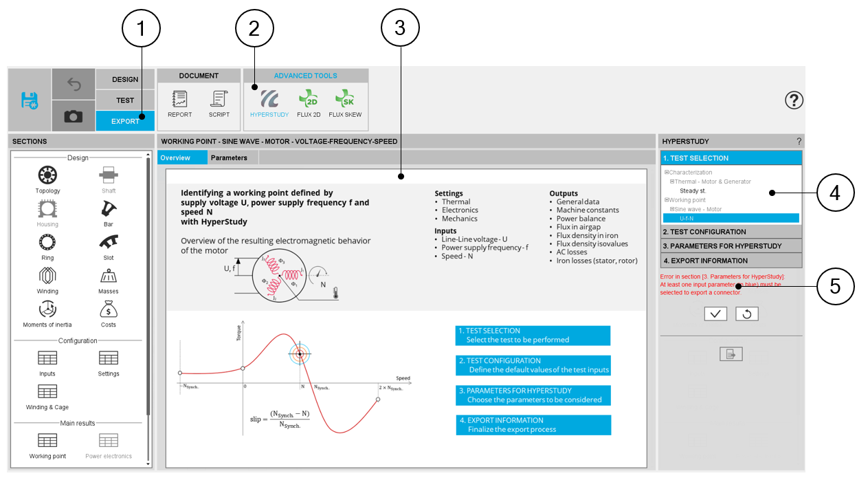Select the HYPERSTUDY advanced tool
This screenshot has height=480, width=868.
click(x=269, y=104)
